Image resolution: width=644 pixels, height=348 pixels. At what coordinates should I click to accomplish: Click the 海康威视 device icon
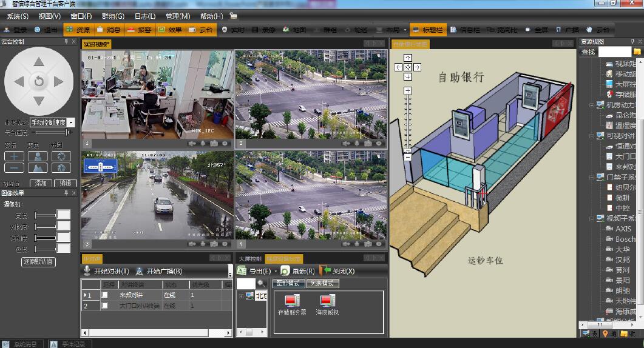[x=328, y=301]
